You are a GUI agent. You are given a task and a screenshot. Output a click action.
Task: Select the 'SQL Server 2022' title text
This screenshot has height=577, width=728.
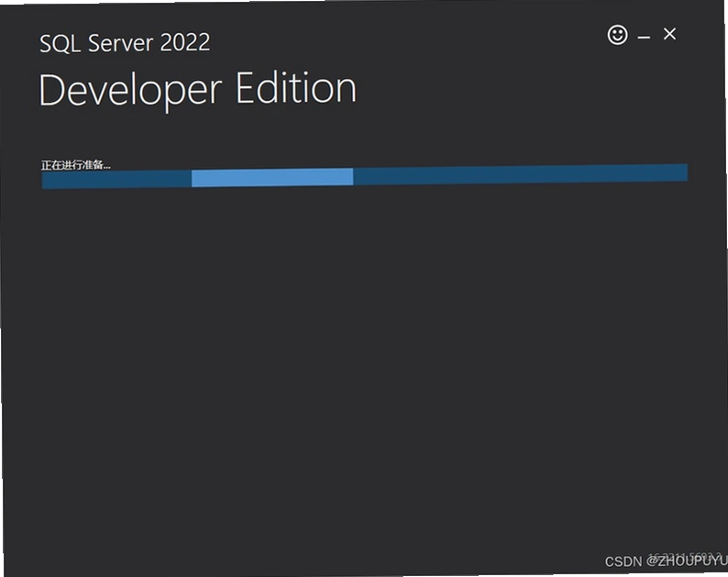(125, 43)
